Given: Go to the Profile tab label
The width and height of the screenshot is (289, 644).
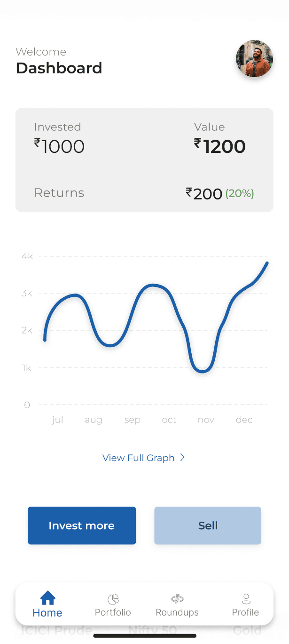Looking at the screenshot, I should click(x=246, y=612).
